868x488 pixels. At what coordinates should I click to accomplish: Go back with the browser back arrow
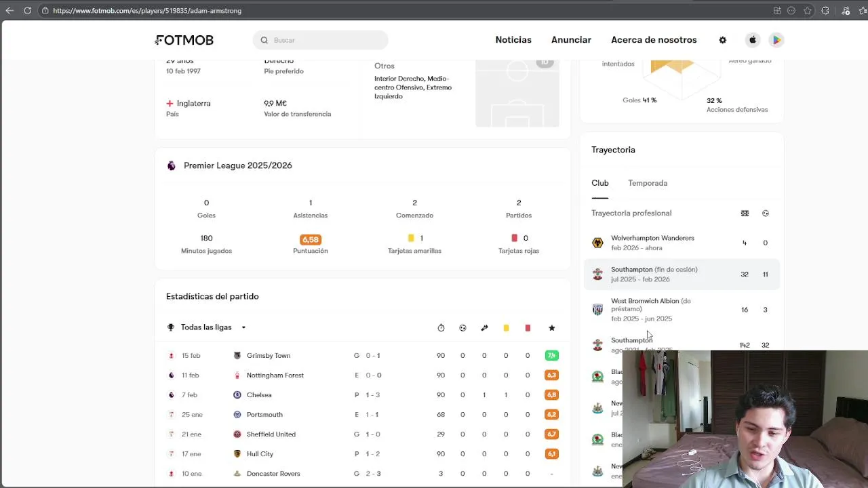[x=9, y=11]
